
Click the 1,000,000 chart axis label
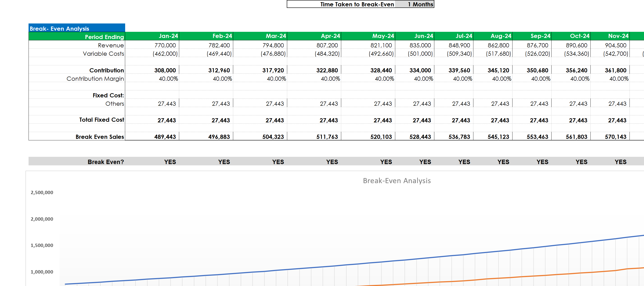point(42,272)
